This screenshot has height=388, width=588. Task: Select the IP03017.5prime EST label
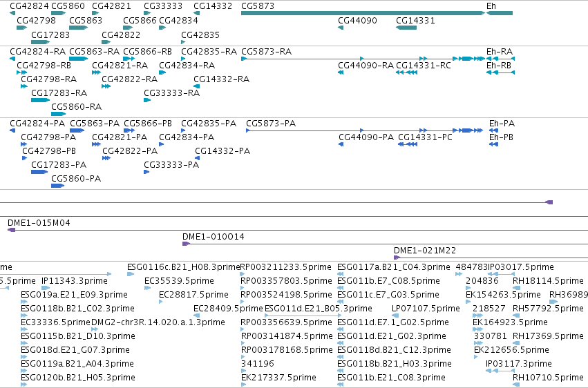520,267
